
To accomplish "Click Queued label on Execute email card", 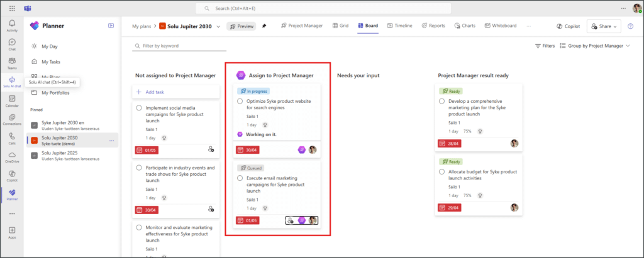I will [250, 168].
